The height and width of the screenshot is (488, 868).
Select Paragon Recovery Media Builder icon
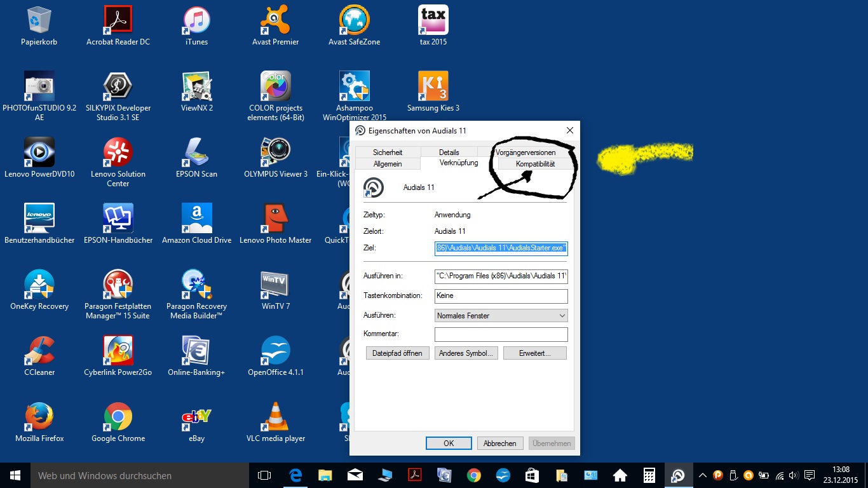(x=197, y=294)
